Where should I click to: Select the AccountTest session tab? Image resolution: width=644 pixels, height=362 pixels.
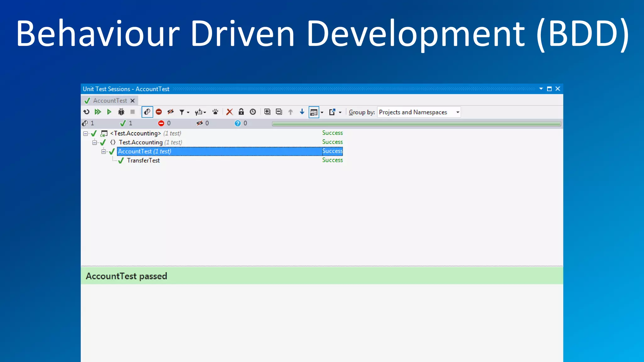pos(110,101)
